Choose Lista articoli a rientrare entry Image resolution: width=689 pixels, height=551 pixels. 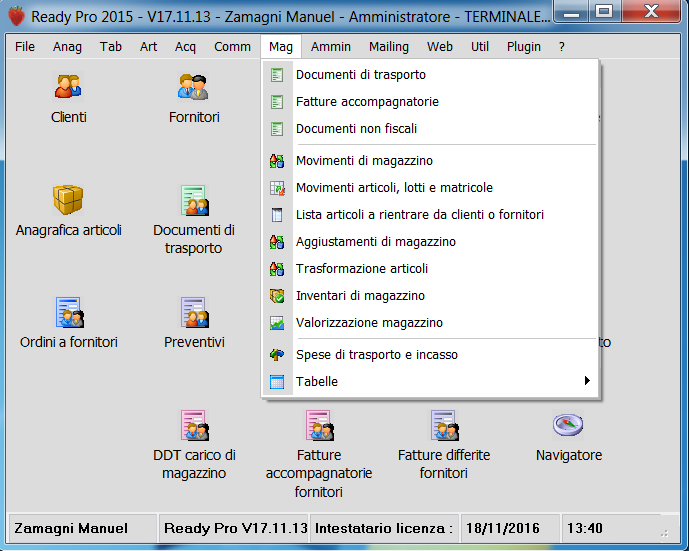click(431, 215)
